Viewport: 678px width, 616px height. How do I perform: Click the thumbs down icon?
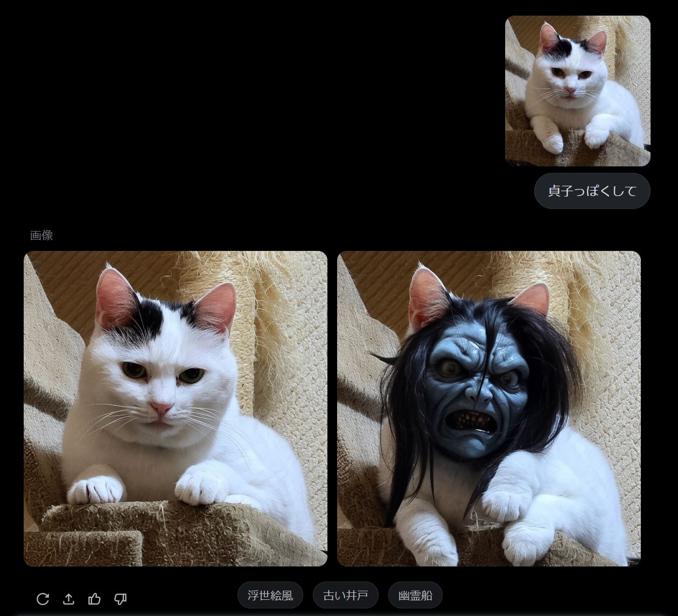click(120, 599)
